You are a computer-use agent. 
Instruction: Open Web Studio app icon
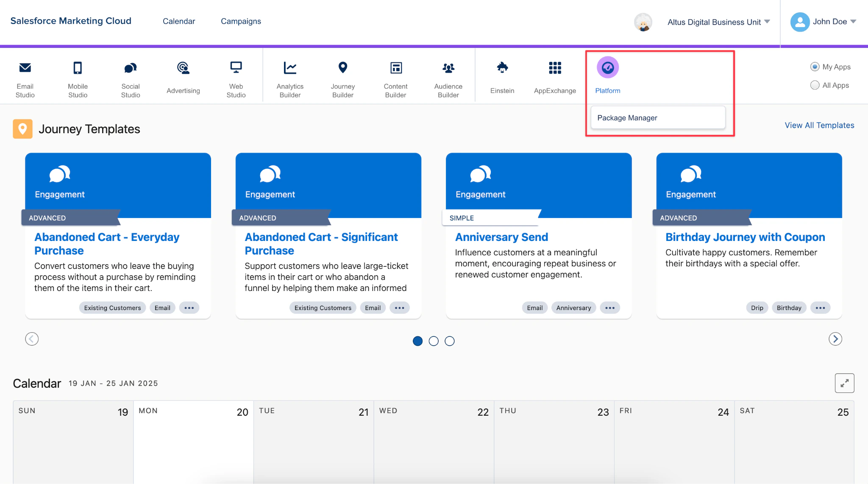coord(236,67)
